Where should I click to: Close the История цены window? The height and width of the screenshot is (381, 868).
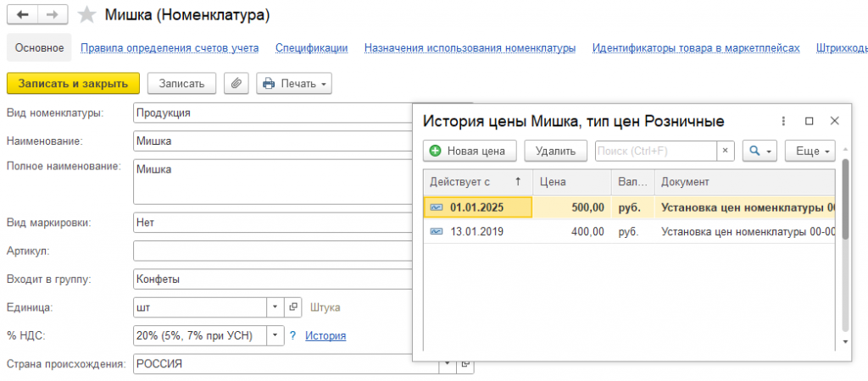tap(835, 121)
